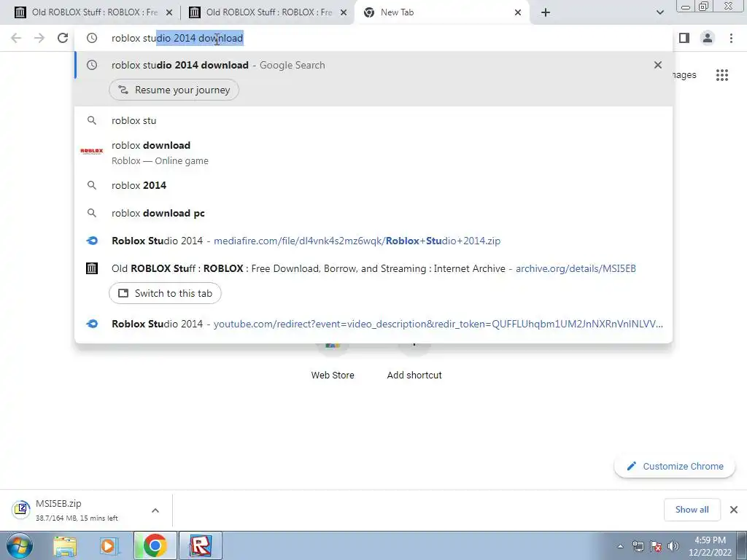Open the Google apps grid icon
The image size is (747, 560).
tap(722, 75)
